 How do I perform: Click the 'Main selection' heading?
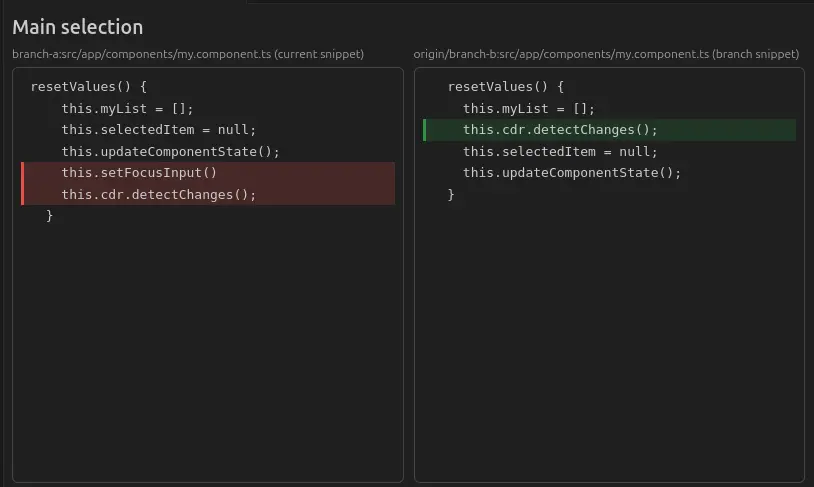coord(77,27)
